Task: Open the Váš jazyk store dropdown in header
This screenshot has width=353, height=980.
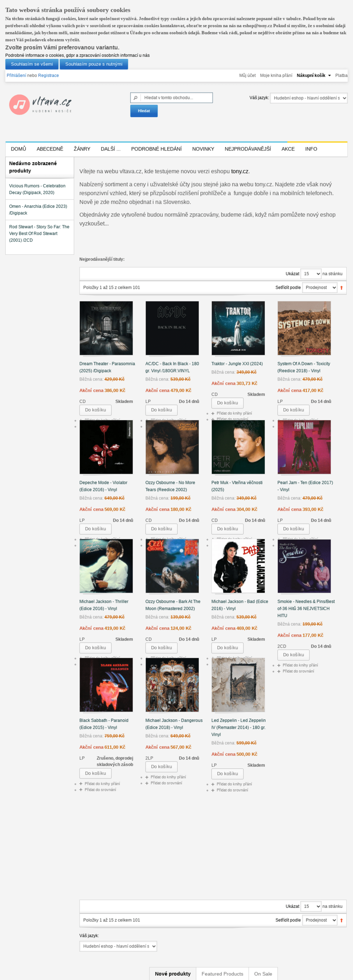Action: click(x=309, y=98)
